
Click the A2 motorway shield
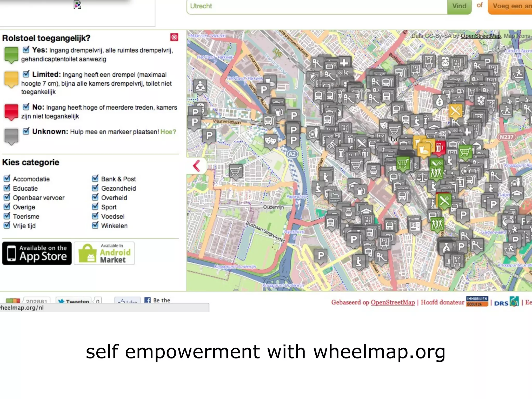click(x=292, y=154)
